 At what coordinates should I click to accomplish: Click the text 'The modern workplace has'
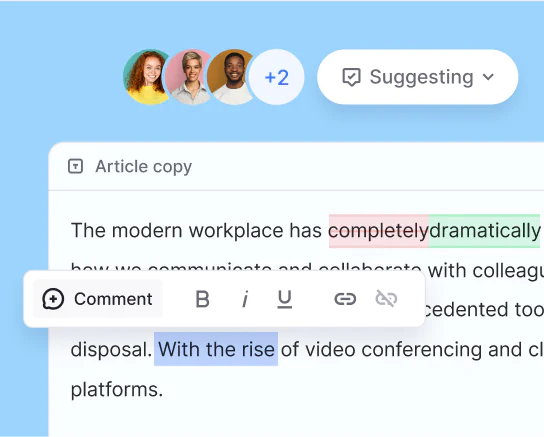(196, 231)
